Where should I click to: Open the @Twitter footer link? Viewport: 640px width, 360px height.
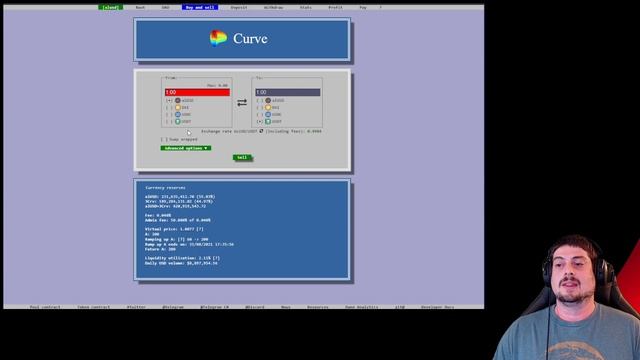tap(136, 307)
